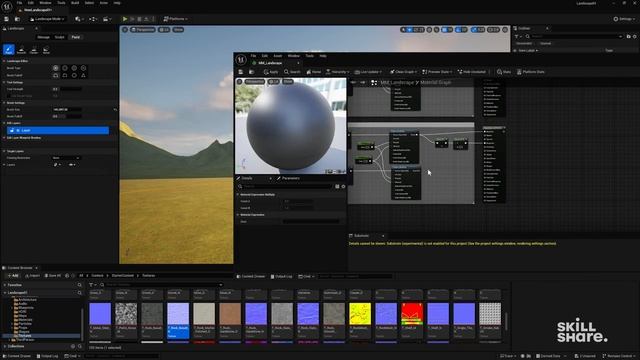Image resolution: width=640 pixels, height=360 pixels.
Task: Click Platform Stats in material editor
Action: (531, 72)
